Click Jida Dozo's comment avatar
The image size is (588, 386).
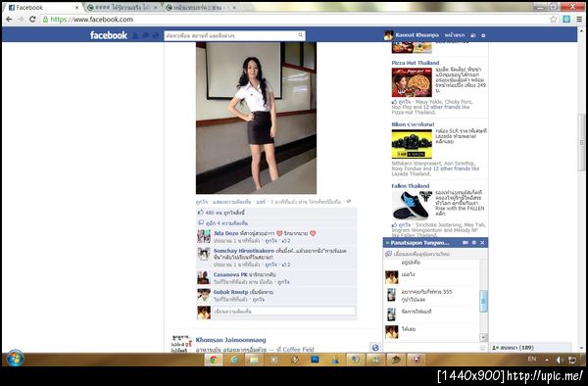point(204,236)
